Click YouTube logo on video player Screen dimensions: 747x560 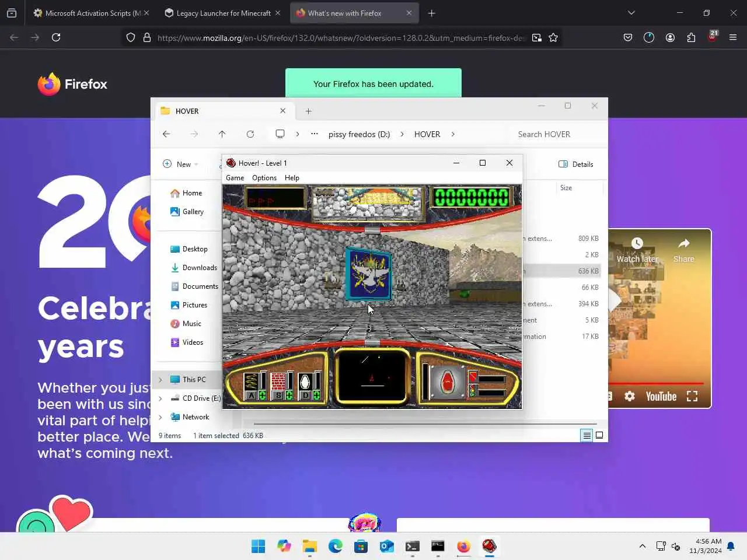point(661,397)
